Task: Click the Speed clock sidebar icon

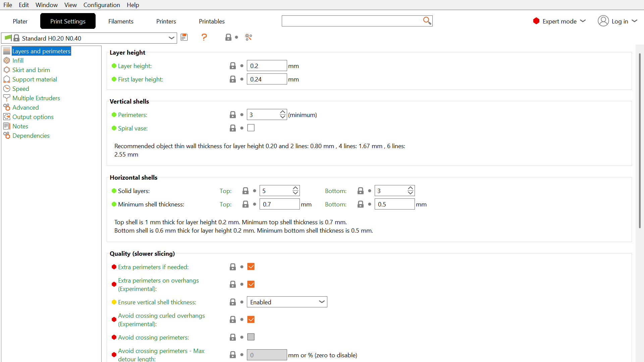Action: coord(7,88)
